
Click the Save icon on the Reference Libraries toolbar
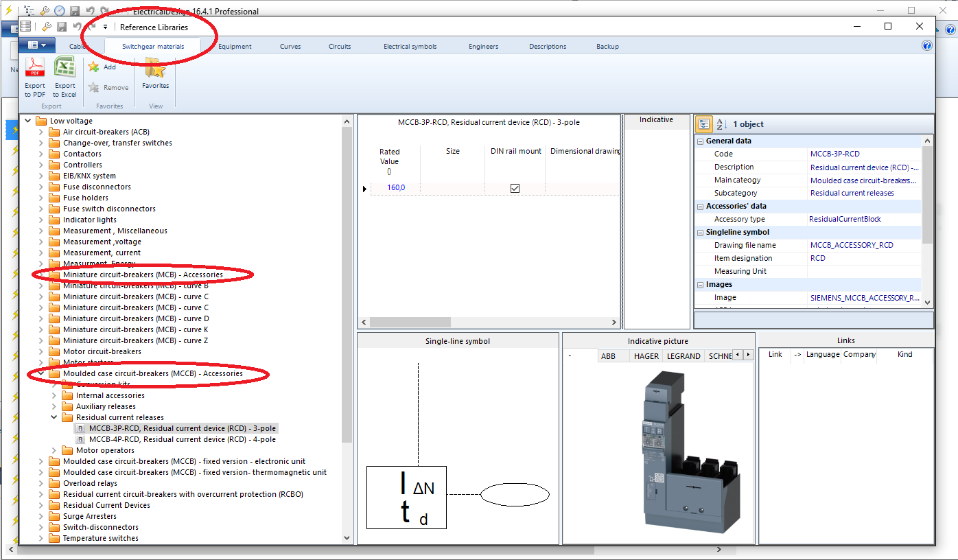[62, 26]
